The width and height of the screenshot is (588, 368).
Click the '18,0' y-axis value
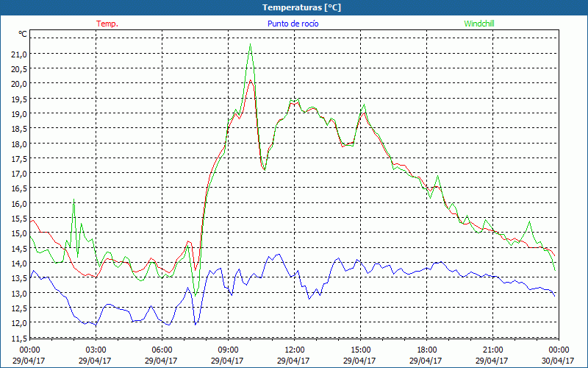click(19, 144)
